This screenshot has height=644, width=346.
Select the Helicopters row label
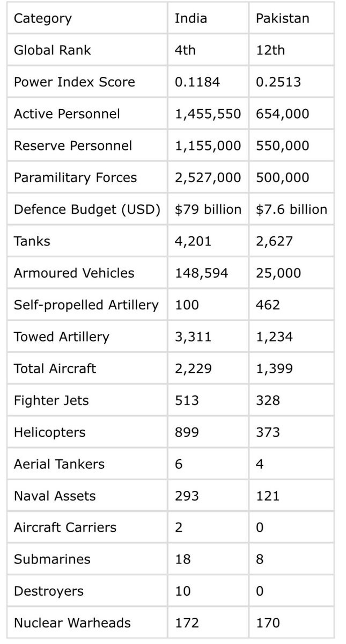49,432
